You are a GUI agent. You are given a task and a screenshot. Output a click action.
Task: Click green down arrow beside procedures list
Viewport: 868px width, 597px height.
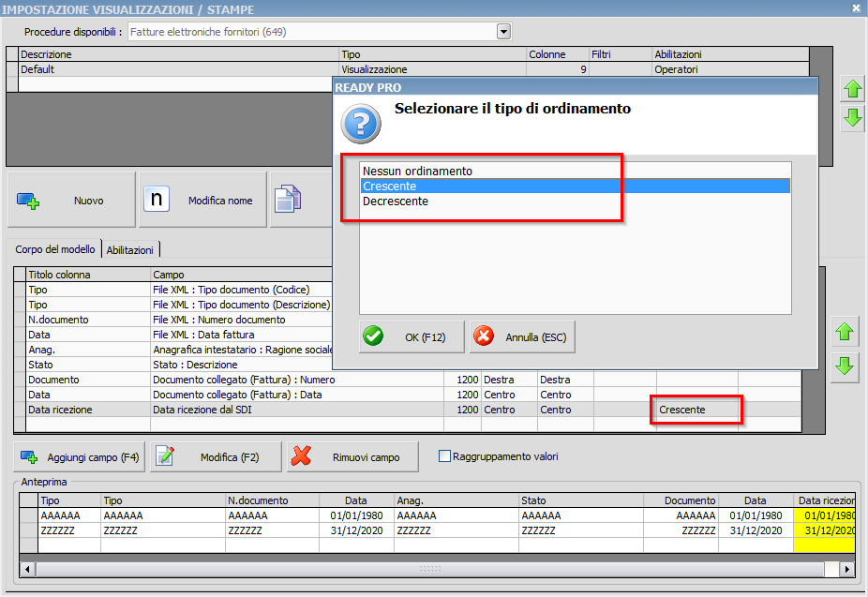852,118
